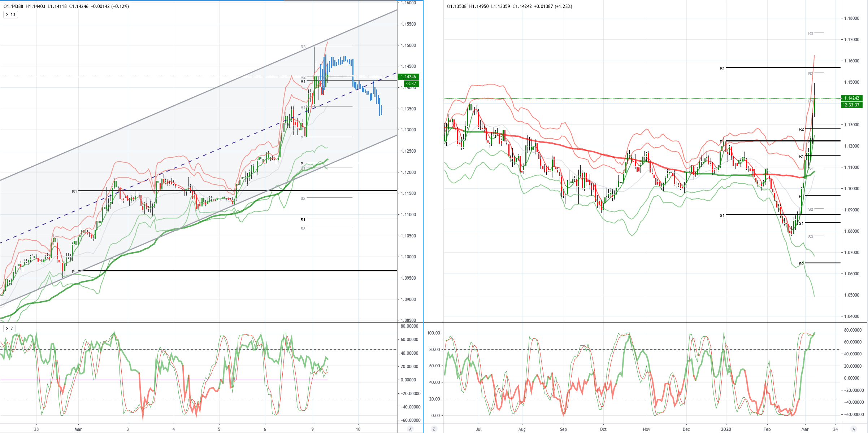Screen dimensions: 868x433
Task: Click the Mar label on left time axis
Action: pyautogui.click(x=78, y=429)
